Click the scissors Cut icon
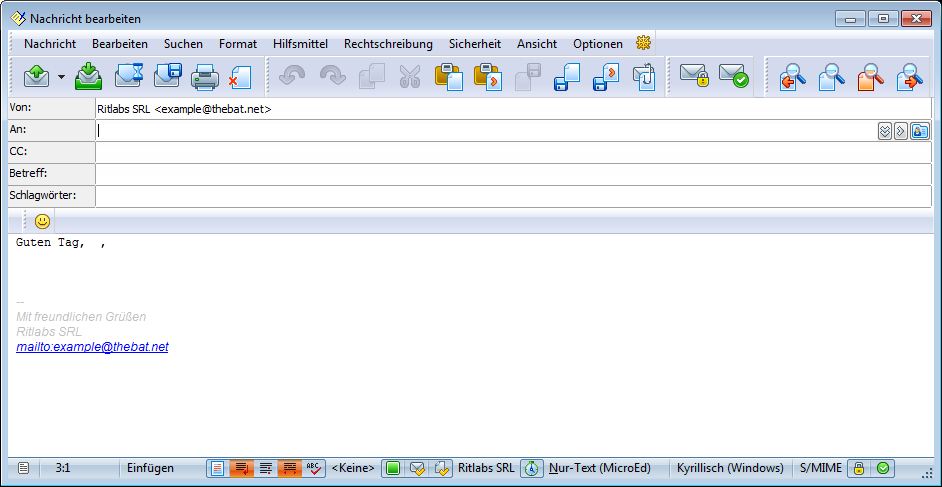 [410, 77]
